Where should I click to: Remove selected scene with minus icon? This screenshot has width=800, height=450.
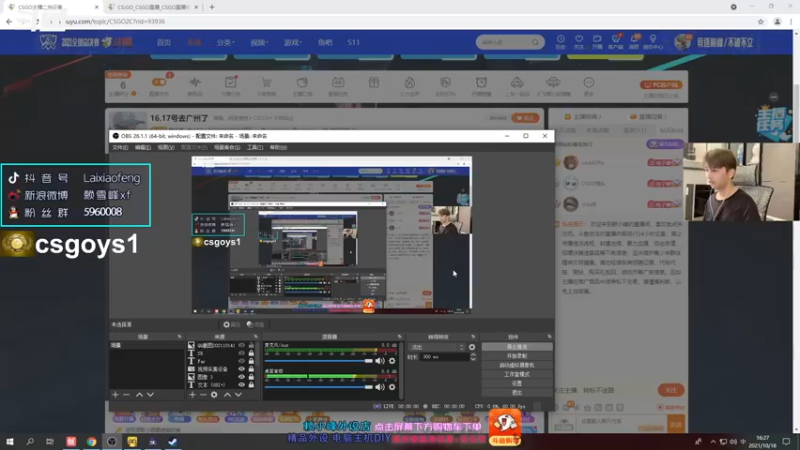127,394
